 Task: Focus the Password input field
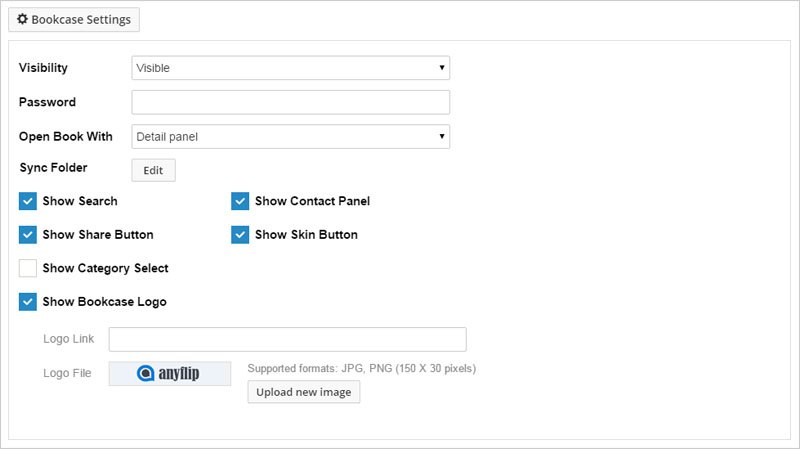click(290, 102)
